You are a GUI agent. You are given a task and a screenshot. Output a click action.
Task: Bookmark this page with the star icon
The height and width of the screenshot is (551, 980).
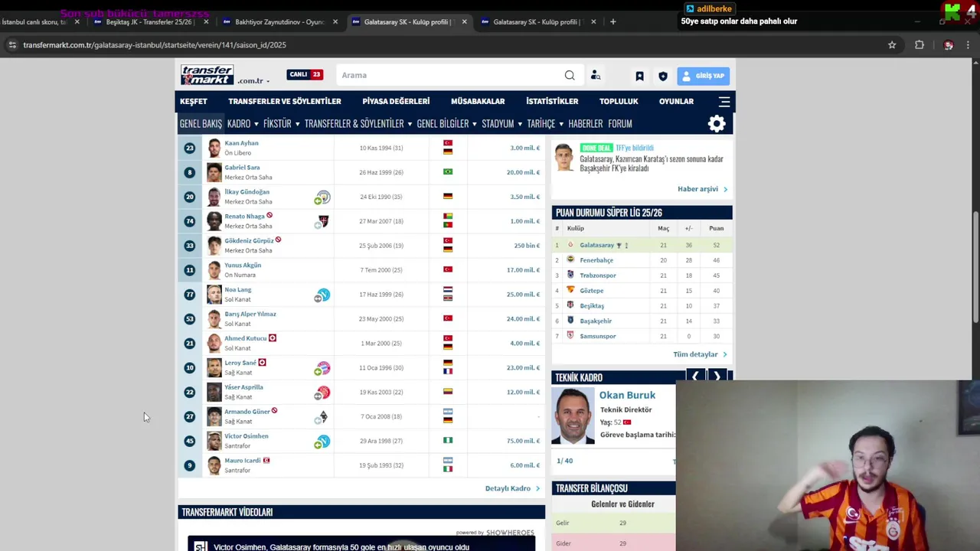[x=892, y=45]
